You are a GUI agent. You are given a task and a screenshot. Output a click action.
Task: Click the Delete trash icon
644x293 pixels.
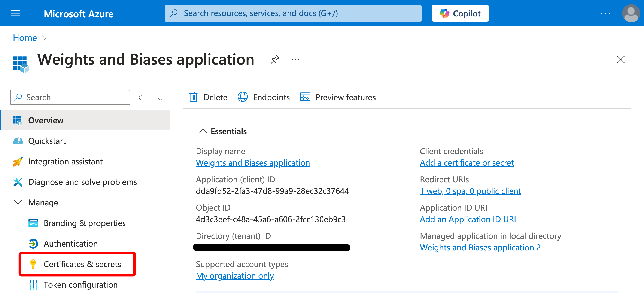coord(193,97)
